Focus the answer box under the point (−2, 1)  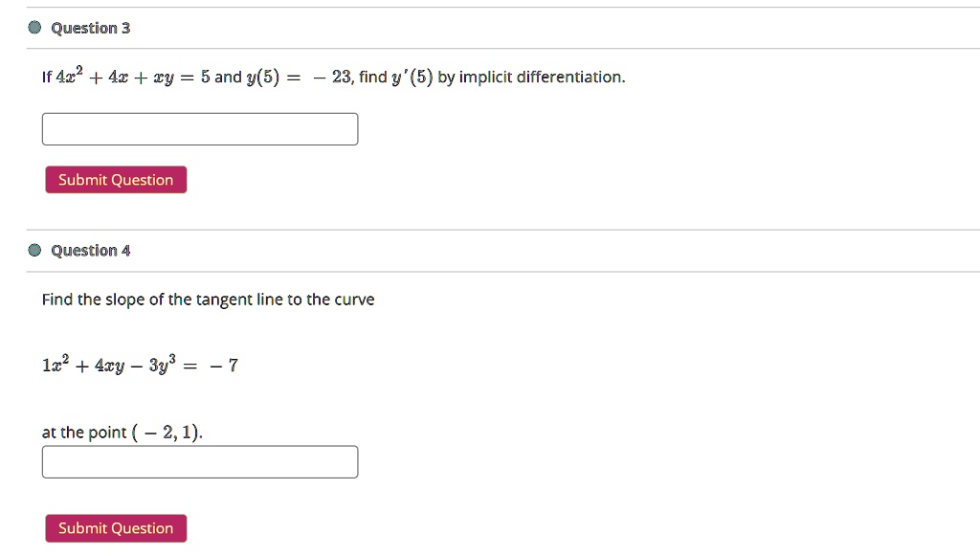200,462
